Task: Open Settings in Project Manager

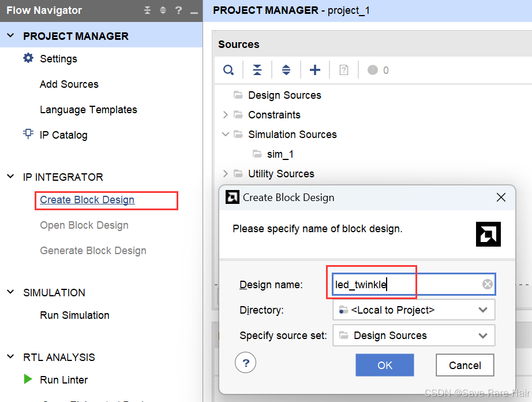Action: pyautogui.click(x=58, y=59)
